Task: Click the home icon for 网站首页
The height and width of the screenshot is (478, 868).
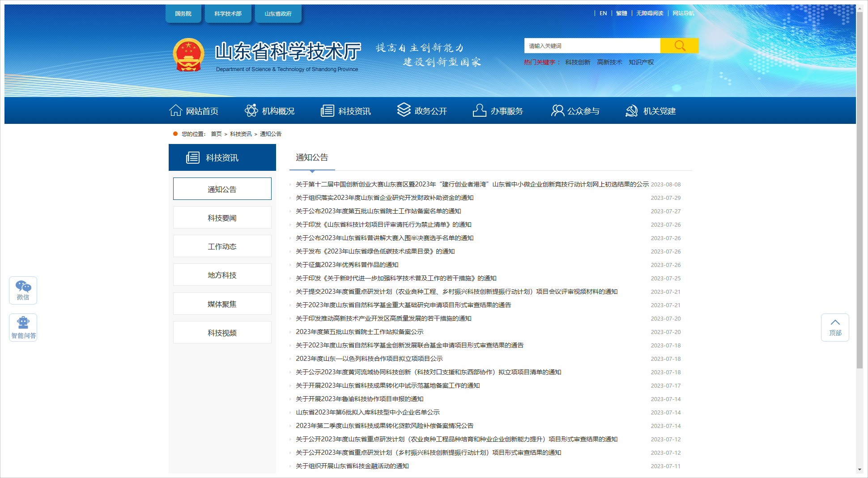Action: [x=175, y=110]
